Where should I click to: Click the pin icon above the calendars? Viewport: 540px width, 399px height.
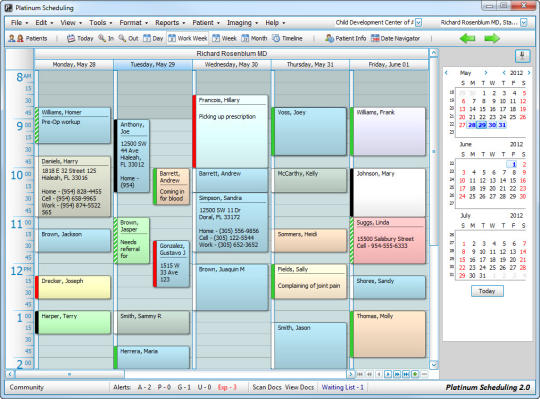click(522, 56)
